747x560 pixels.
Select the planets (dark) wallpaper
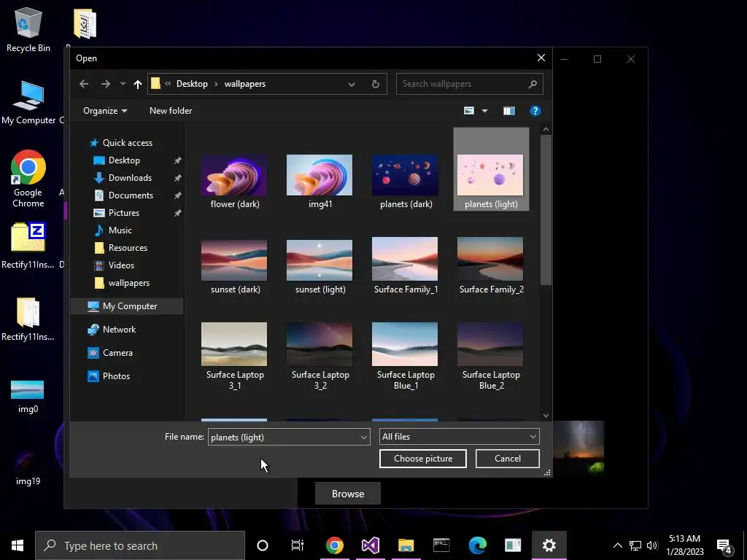point(406,181)
